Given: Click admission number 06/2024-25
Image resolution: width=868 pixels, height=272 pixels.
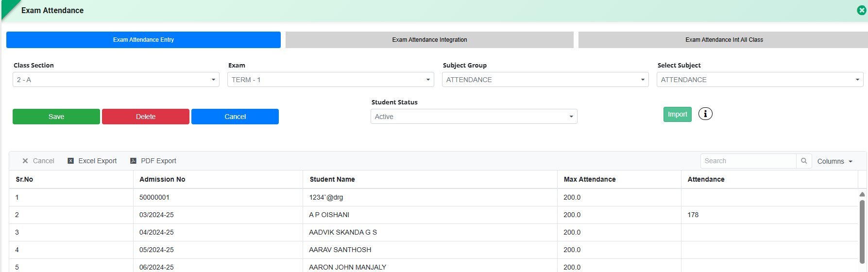Looking at the screenshot, I should point(156,267).
